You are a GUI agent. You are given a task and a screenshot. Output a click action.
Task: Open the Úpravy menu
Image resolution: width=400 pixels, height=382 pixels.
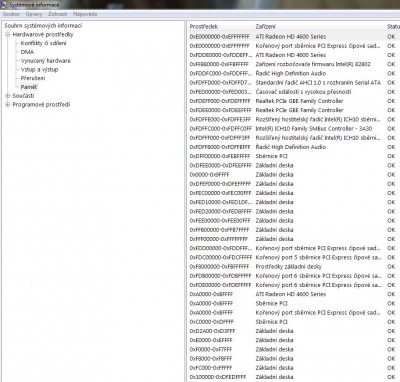click(34, 14)
